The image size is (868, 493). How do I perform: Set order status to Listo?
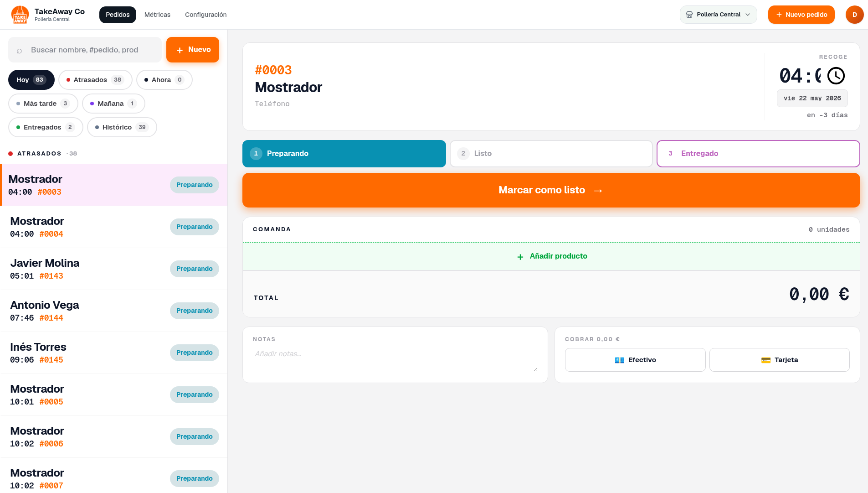[551, 154]
